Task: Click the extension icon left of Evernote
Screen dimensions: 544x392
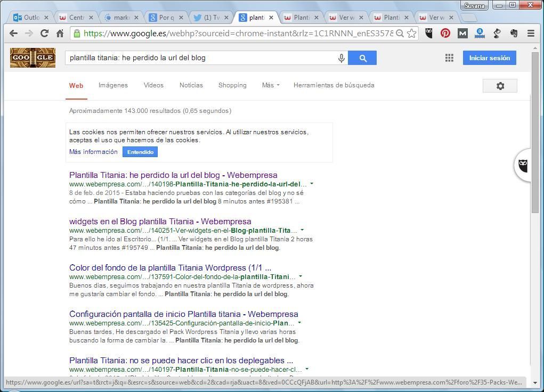Action: click(x=497, y=34)
